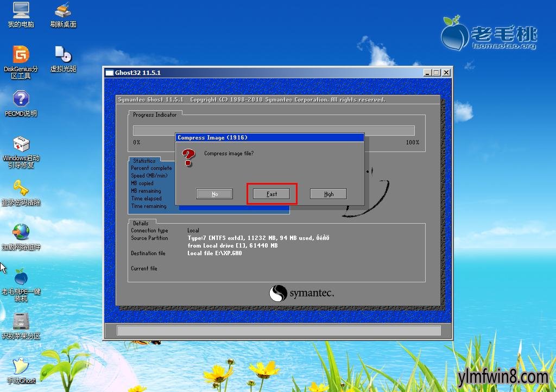The width and height of the screenshot is (556, 392).
Task: Click the 'Progress Indicator' group label
Action: (x=155, y=115)
